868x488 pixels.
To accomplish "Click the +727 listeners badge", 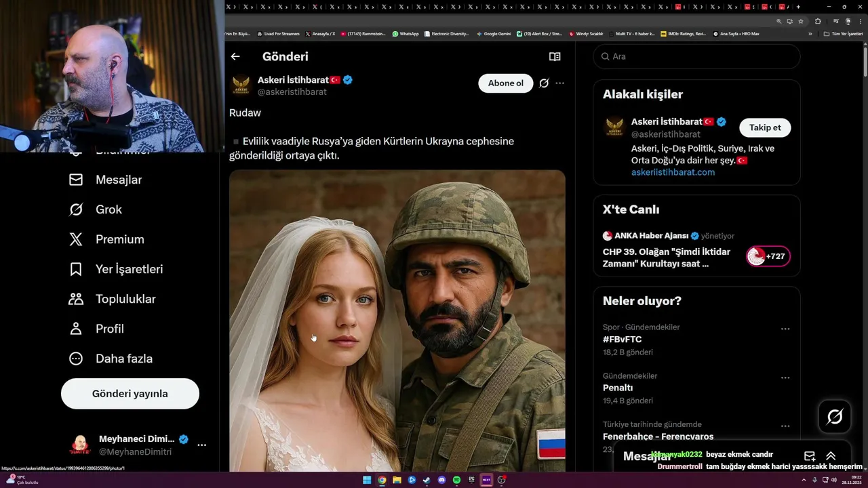I will tap(768, 256).
